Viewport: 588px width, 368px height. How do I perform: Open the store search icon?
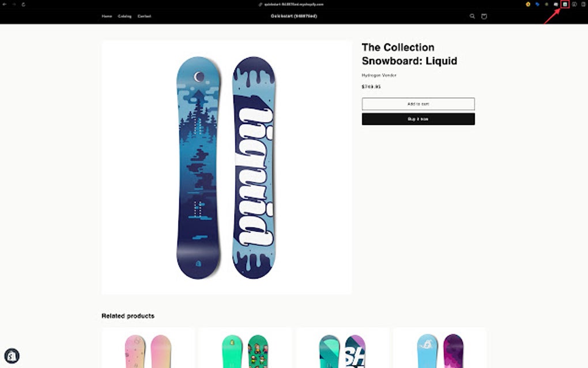(x=472, y=16)
